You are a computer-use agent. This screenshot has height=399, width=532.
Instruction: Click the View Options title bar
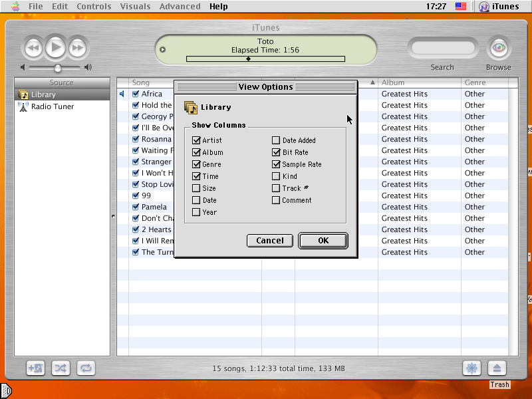click(265, 87)
